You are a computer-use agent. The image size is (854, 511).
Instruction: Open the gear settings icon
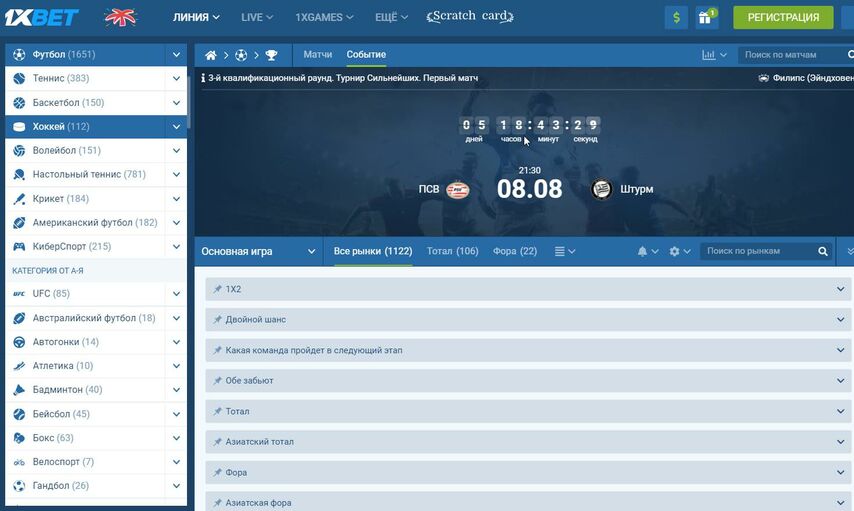pyautogui.click(x=674, y=251)
